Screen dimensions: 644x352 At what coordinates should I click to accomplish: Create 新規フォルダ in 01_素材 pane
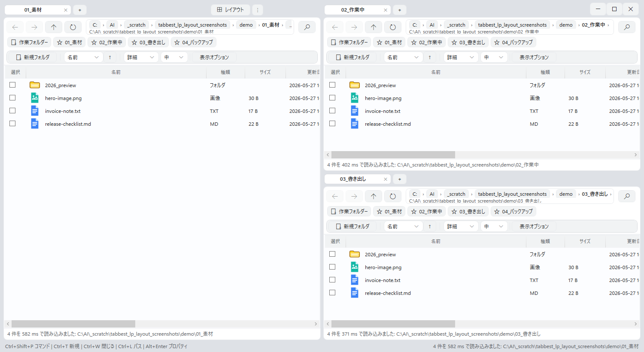[32, 57]
